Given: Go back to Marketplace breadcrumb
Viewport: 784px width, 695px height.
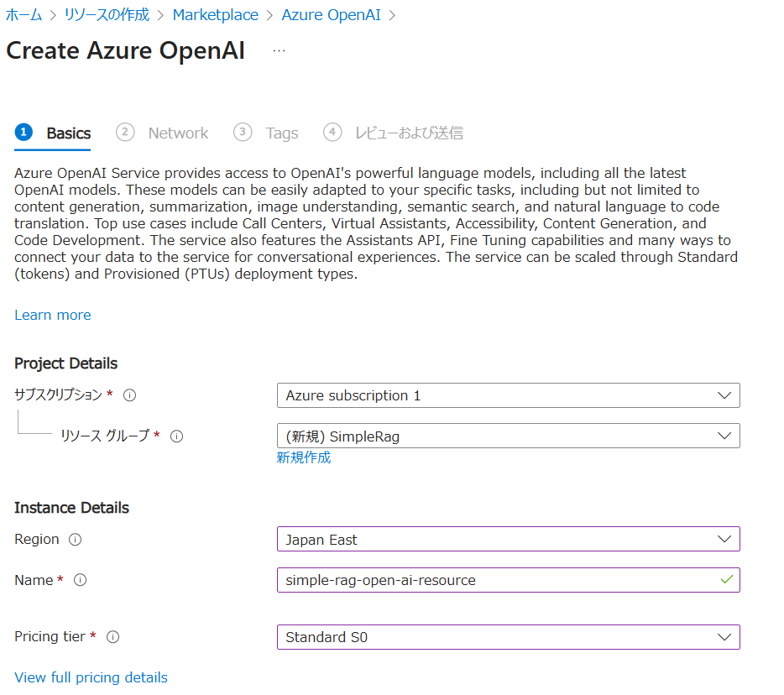Looking at the screenshot, I should coord(216,15).
